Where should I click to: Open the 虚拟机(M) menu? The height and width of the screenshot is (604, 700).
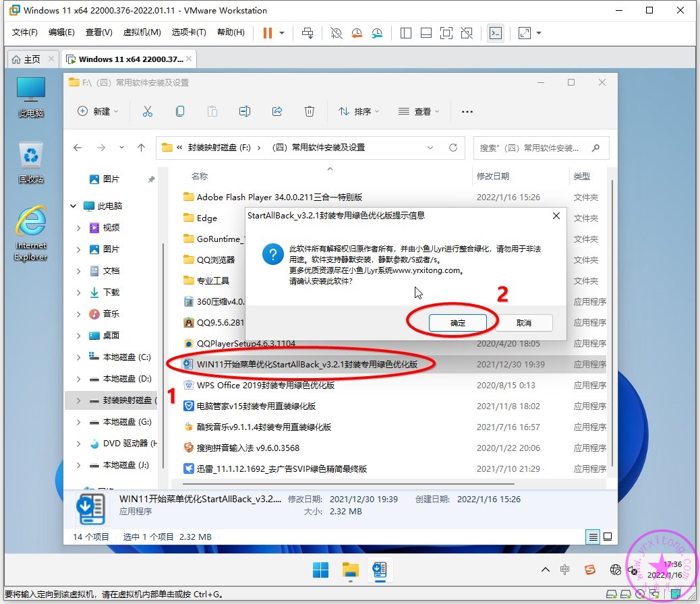142,32
